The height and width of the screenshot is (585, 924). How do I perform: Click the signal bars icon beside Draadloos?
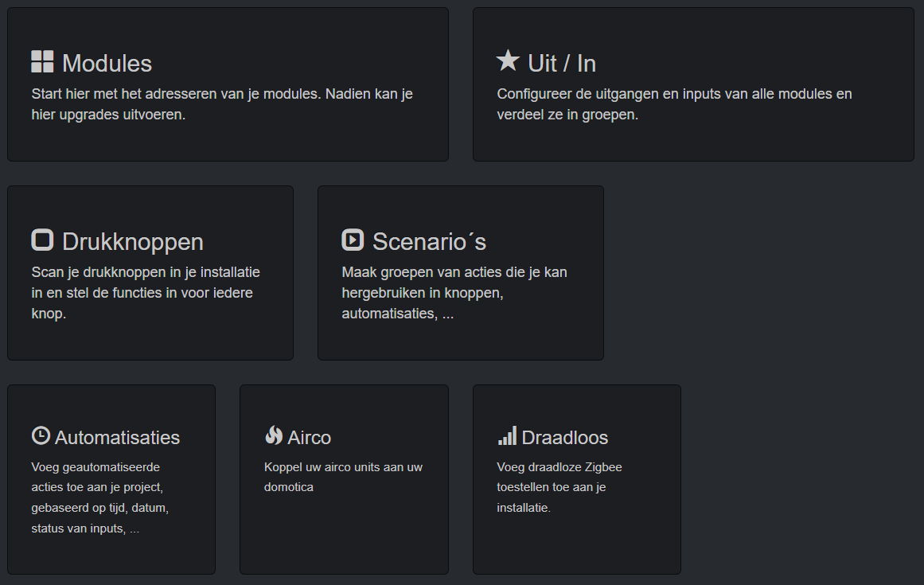(507, 436)
